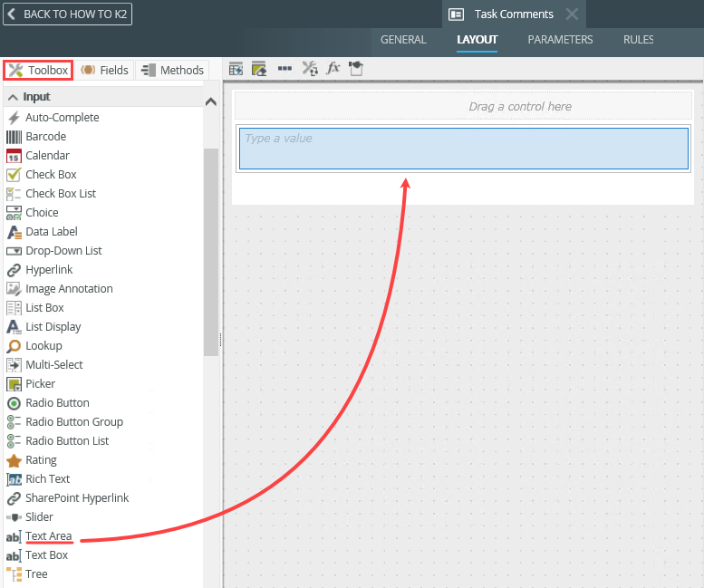
Task: Click the Auto-Complete label
Action: click(63, 118)
